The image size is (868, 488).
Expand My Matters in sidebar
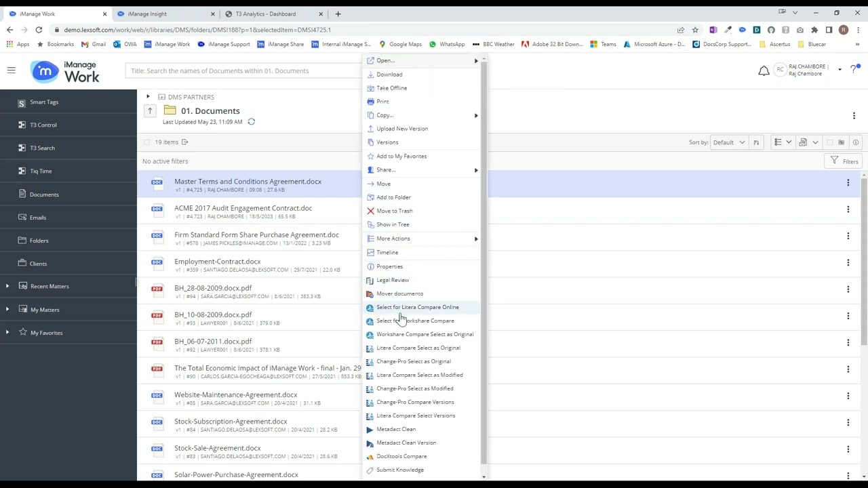click(x=7, y=310)
